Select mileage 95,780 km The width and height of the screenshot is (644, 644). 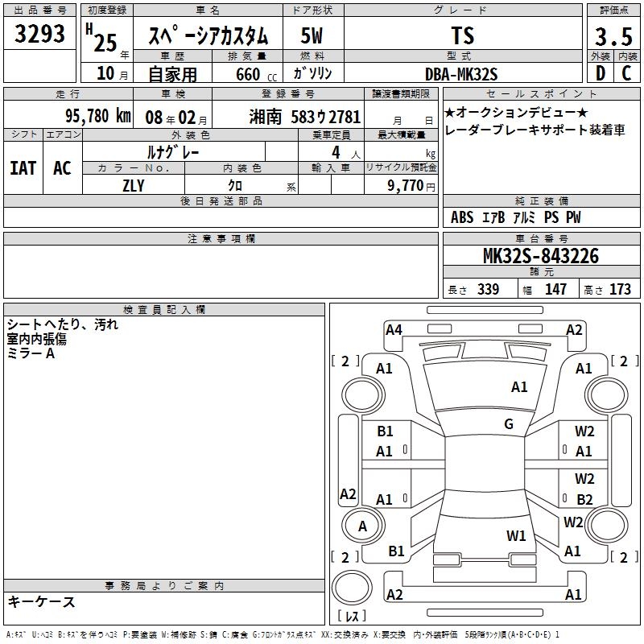pos(98,115)
